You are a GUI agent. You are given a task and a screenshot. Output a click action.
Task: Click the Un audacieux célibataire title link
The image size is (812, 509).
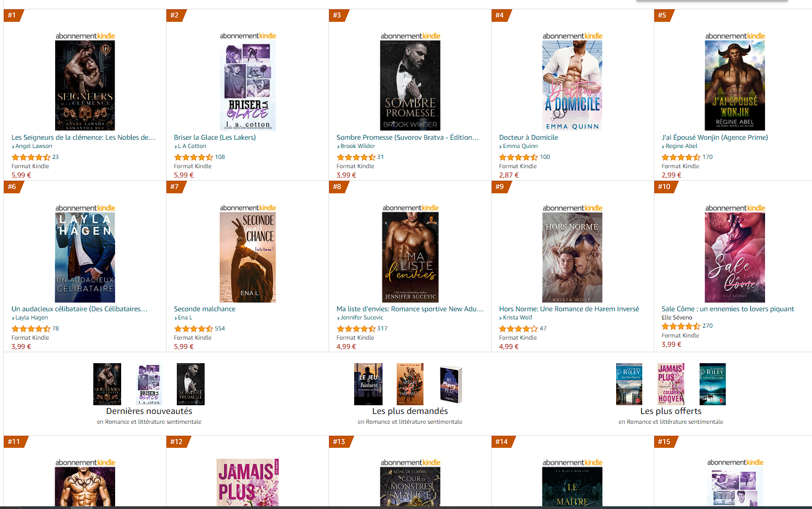[80, 309]
